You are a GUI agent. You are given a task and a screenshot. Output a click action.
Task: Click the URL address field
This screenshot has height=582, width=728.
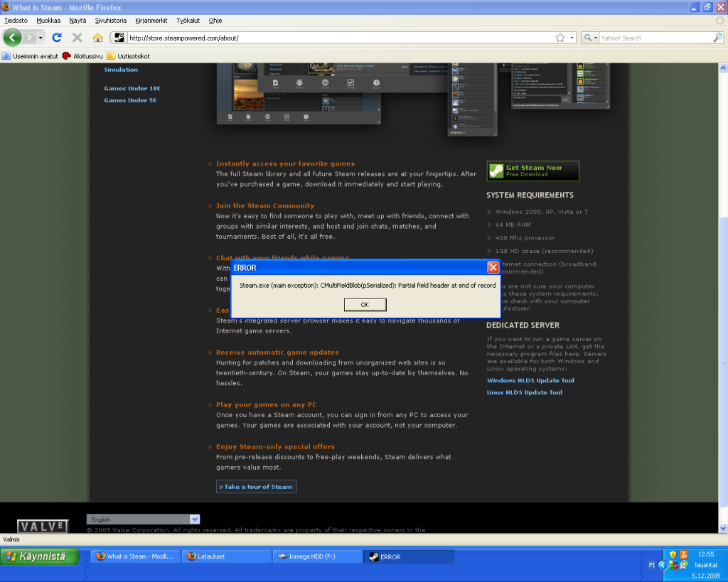click(x=341, y=38)
